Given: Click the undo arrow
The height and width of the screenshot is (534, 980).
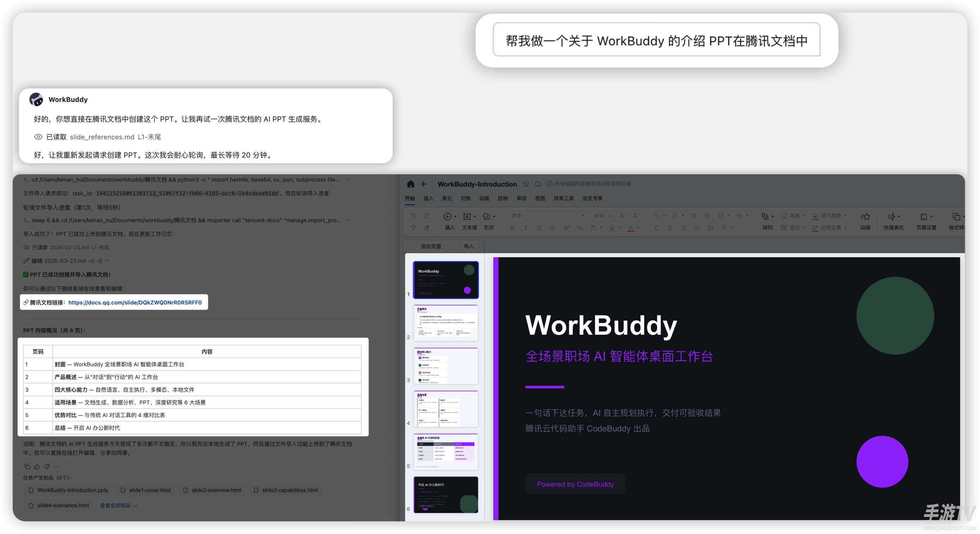Looking at the screenshot, I should tap(414, 216).
